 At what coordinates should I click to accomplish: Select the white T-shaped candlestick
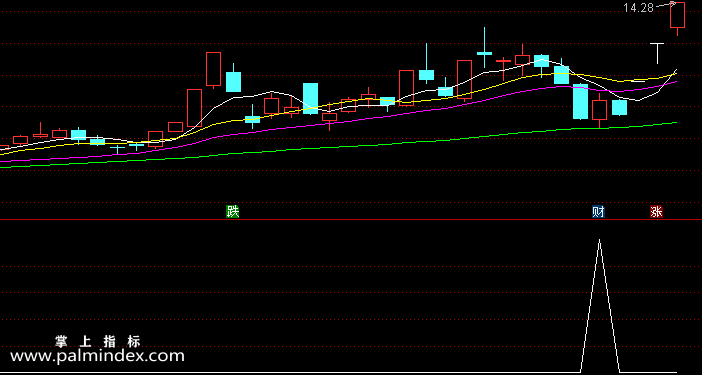pyautogui.click(x=657, y=53)
